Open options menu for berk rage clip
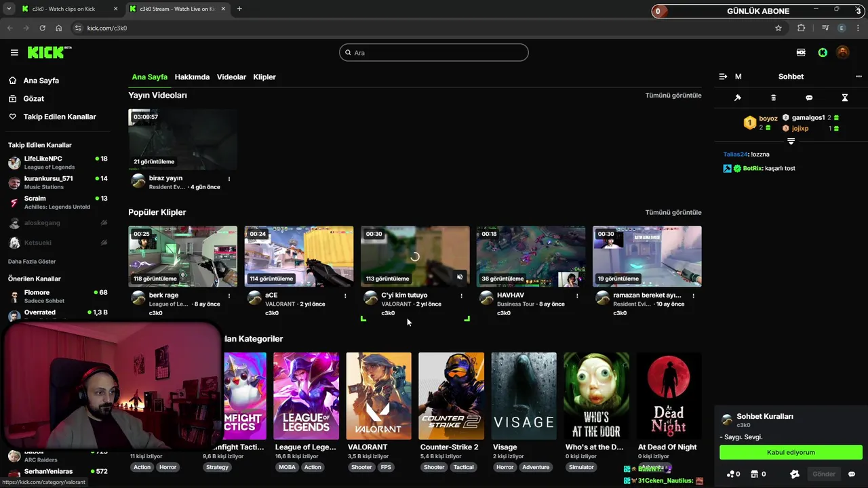 coord(229,296)
